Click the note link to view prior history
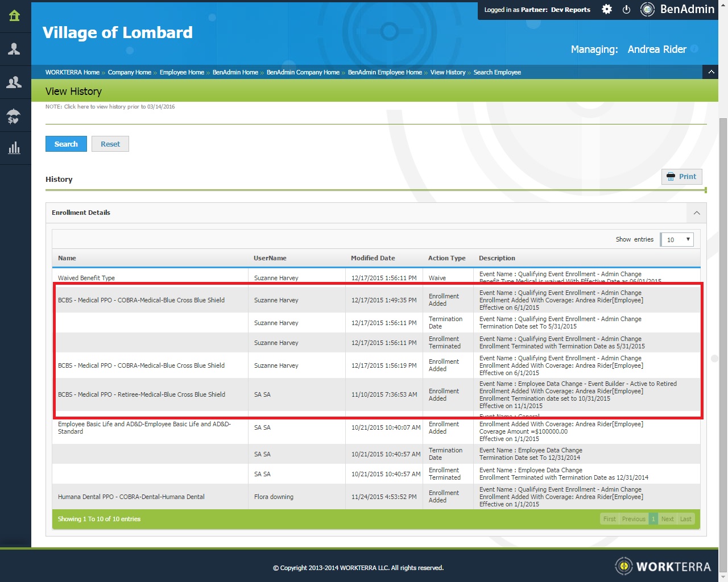 (x=110, y=107)
